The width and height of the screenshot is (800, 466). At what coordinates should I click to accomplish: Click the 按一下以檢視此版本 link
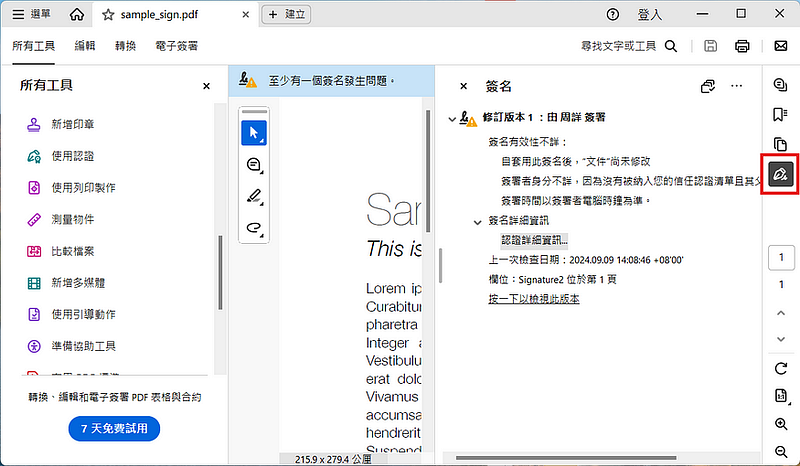(534, 299)
